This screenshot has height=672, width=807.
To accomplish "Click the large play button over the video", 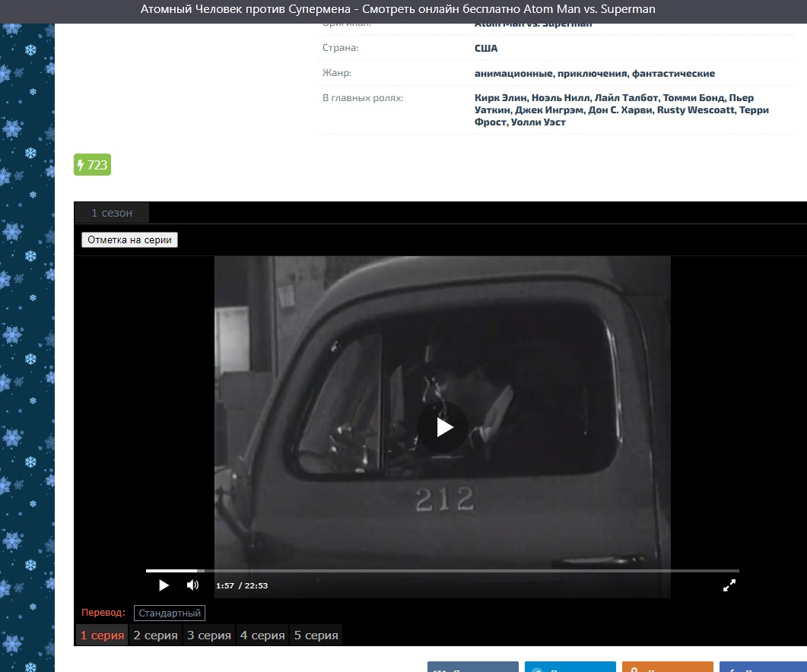I will pyautogui.click(x=443, y=427).
